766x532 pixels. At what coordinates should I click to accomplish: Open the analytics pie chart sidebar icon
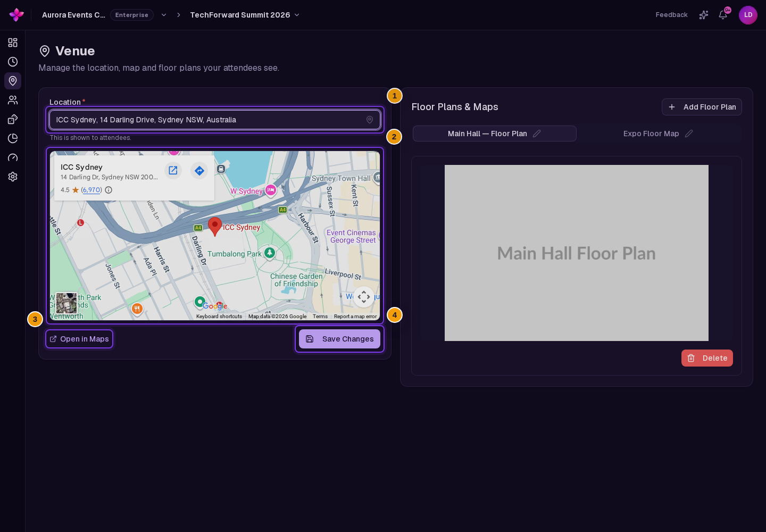click(x=13, y=138)
